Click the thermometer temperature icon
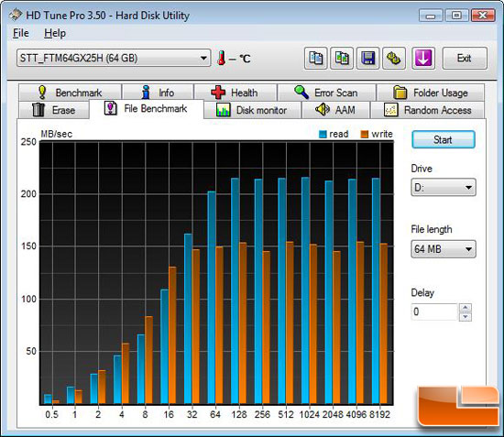 [221, 58]
